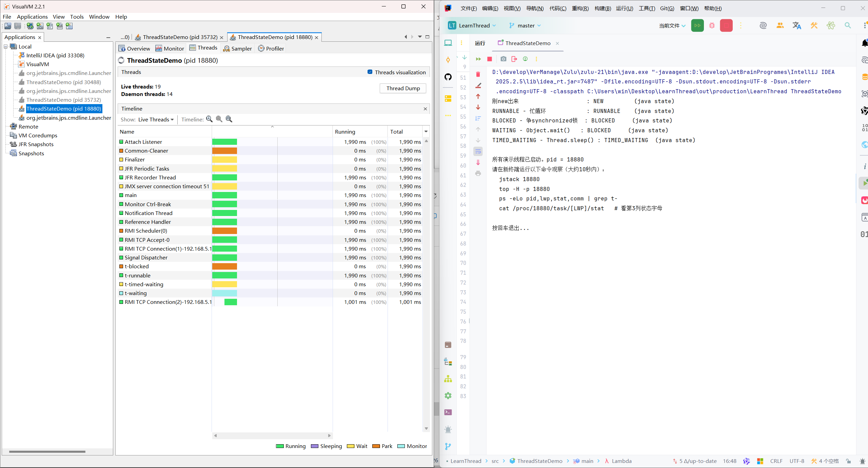868x468 pixels.
Task: Open the master branch dropdown
Action: point(525,26)
